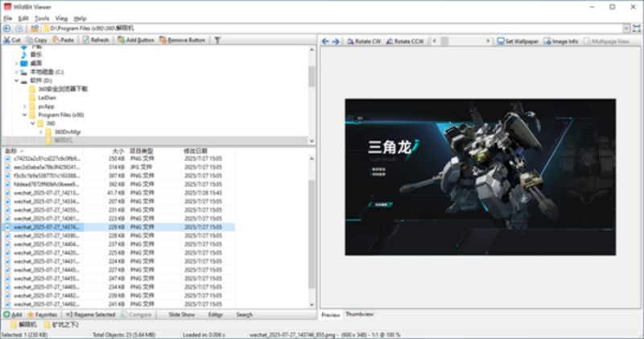
Task: Show previous image with preview left arrow
Action: point(325,41)
